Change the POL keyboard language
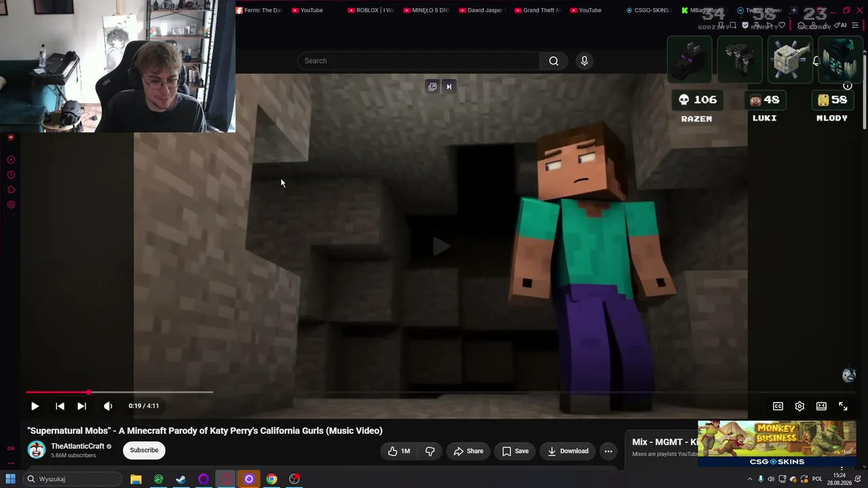This screenshot has width=868, height=488. pos(817,479)
